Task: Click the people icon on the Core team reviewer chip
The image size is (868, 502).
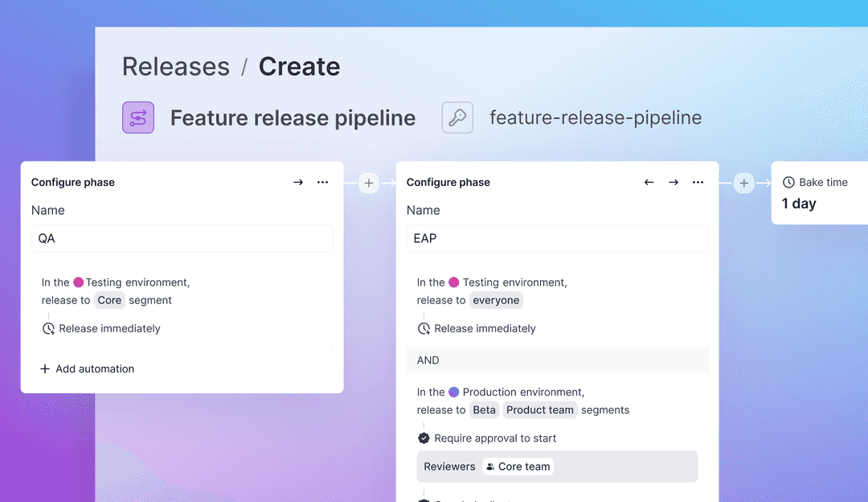Action: [489, 466]
